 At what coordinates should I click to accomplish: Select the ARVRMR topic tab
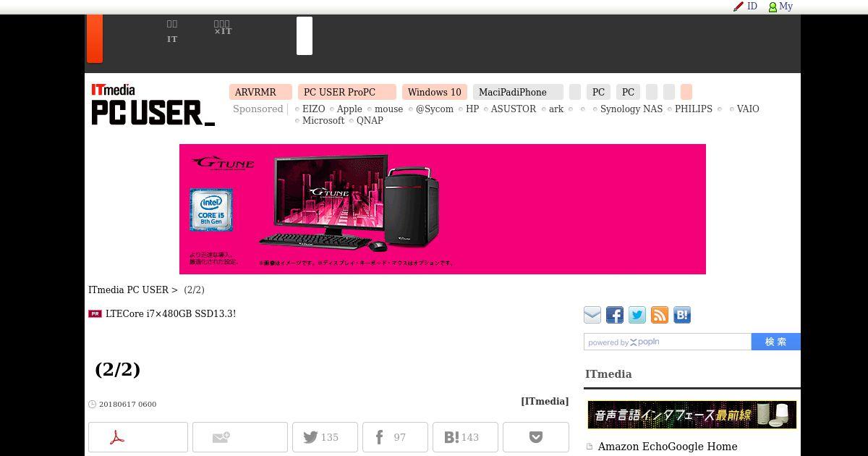pyautogui.click(x=260, y=92)
